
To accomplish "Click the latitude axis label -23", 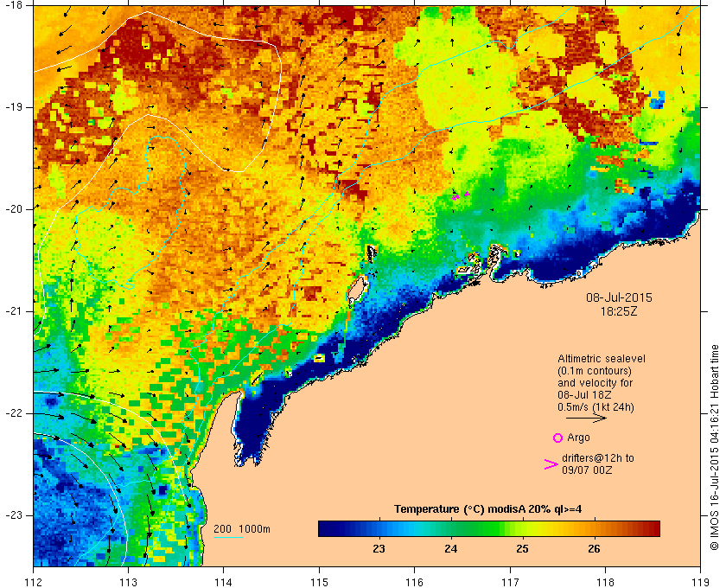I will click(12, 515).
